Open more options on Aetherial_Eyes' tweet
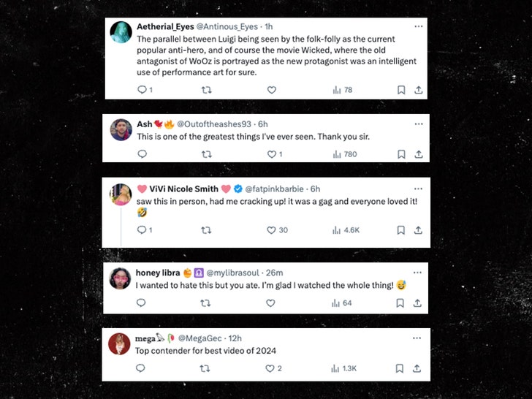The width and height of the screenshot is (532, 399). (x=419, y=26)
